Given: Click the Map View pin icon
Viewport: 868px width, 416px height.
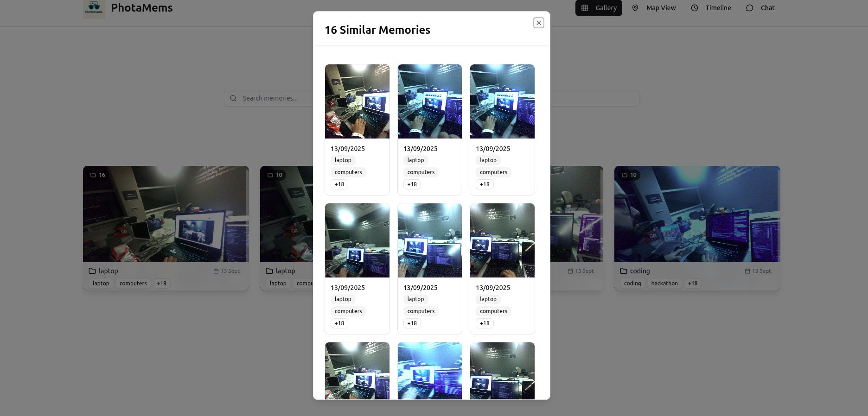Looking at the screenshot, I should pos(635,8).
